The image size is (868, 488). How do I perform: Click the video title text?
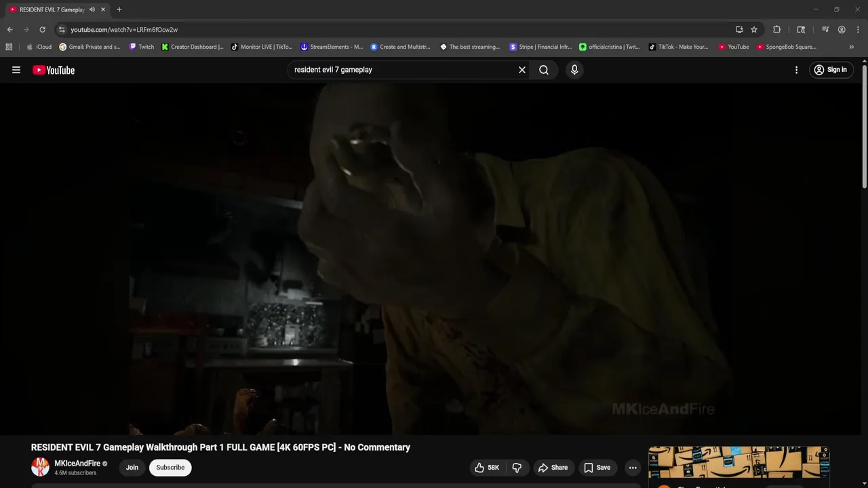click(220, 447)
